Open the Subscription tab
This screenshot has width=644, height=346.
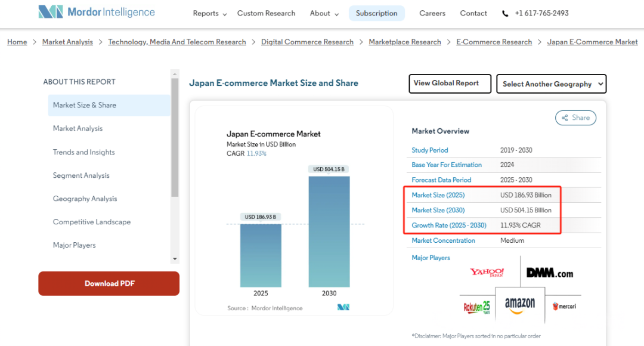click(376, 13)
